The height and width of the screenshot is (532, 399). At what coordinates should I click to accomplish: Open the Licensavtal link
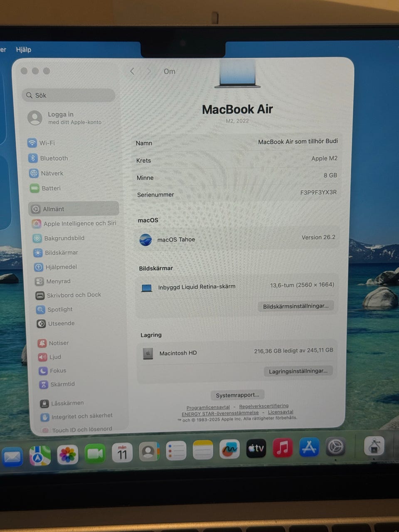281,412
